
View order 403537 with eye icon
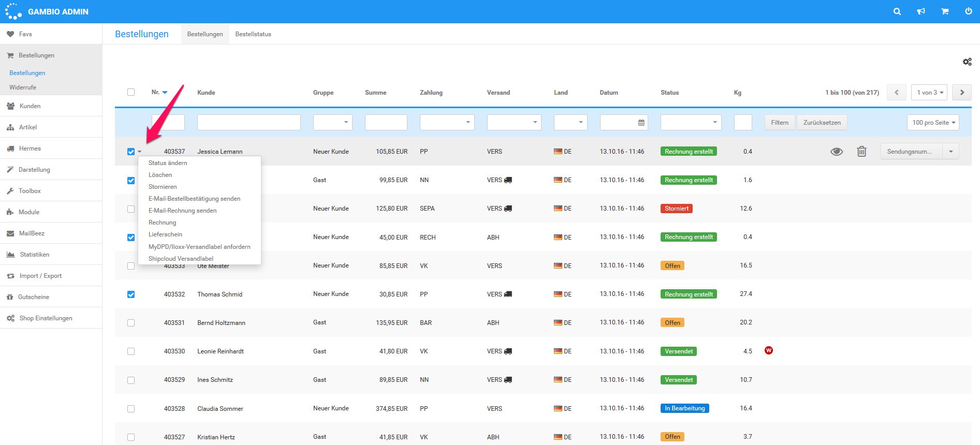click(x=837, y=152)
